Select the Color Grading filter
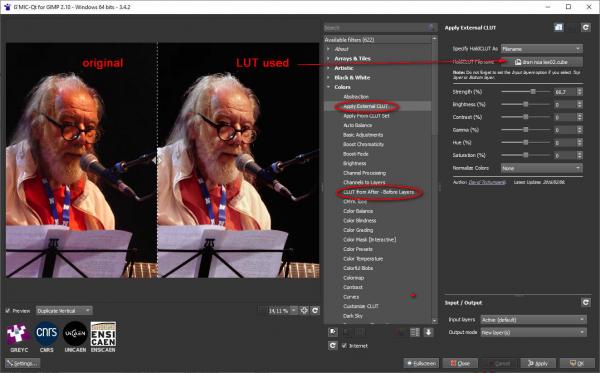 [358, 230]
